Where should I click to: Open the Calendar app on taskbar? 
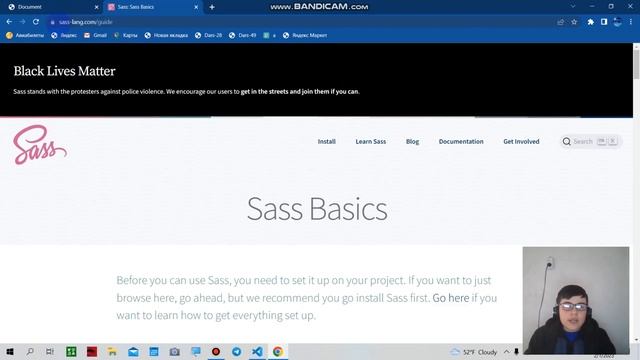click(154, 351)
